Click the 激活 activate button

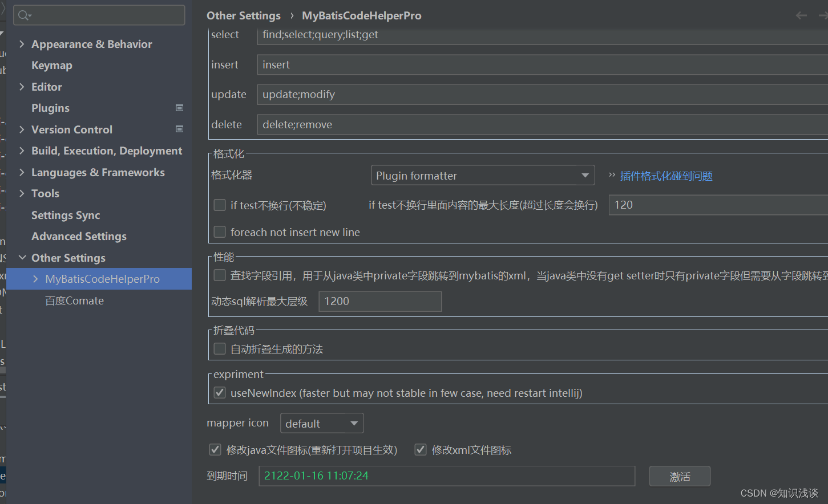[x=680, y=477]
